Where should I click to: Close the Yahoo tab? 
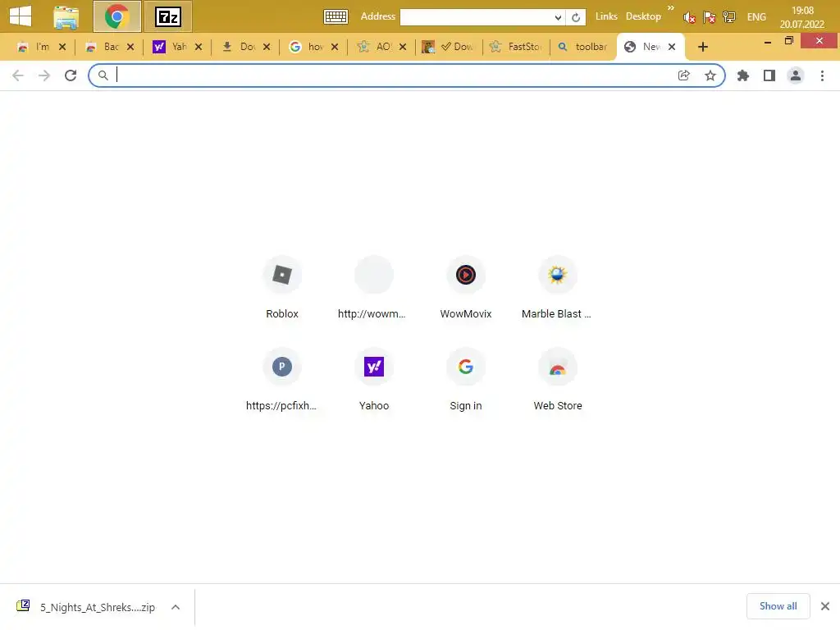(199, 47)
